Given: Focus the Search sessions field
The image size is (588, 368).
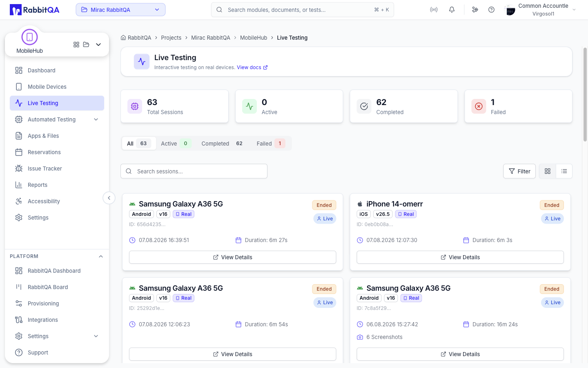Looking at the screenshot, I should (194, 171).
